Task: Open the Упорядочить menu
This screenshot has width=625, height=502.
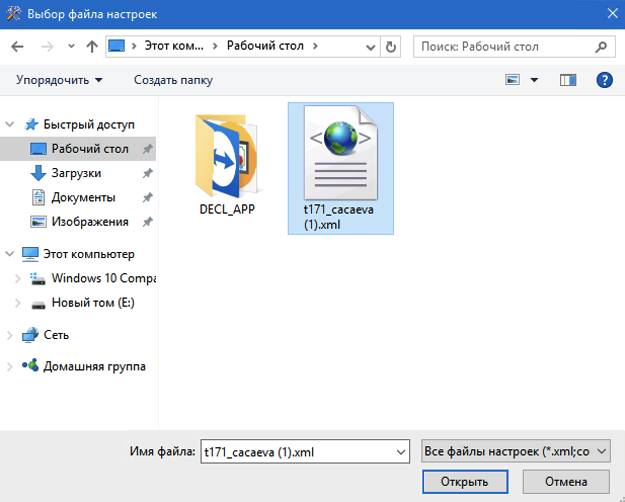Action: (59, 79)
